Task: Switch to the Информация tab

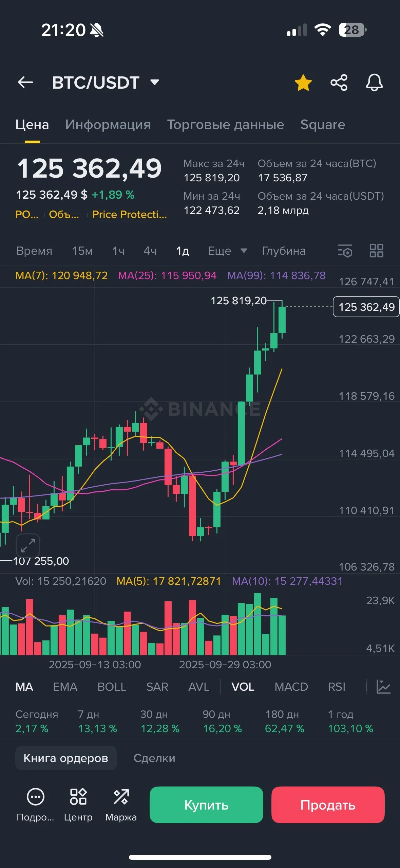Action: (108, 125)
